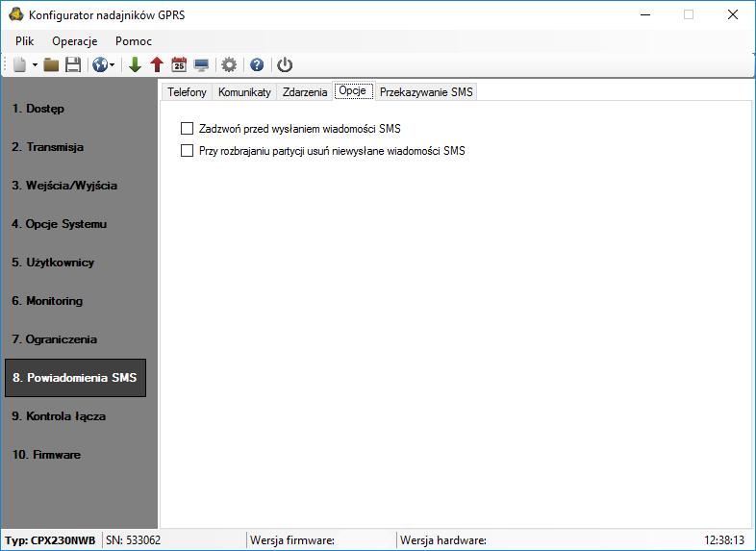Click the 12:38:13 clock in status bar
756x551 pixels.
[x=724, y=539]
